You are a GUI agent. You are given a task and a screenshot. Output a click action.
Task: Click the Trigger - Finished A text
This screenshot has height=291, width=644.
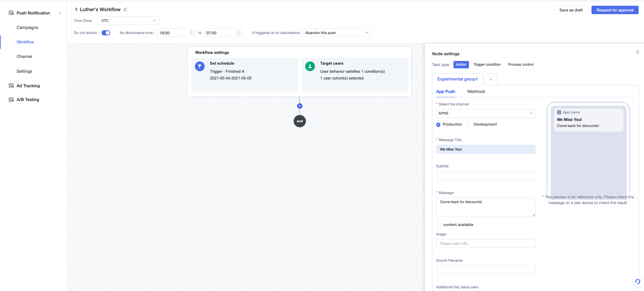227,71
